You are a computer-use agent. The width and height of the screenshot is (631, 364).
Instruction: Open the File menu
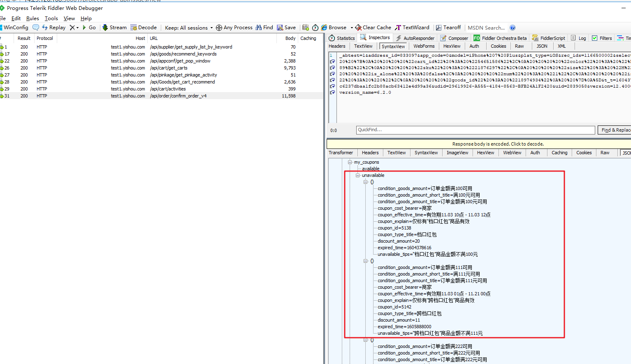point(2,19)
